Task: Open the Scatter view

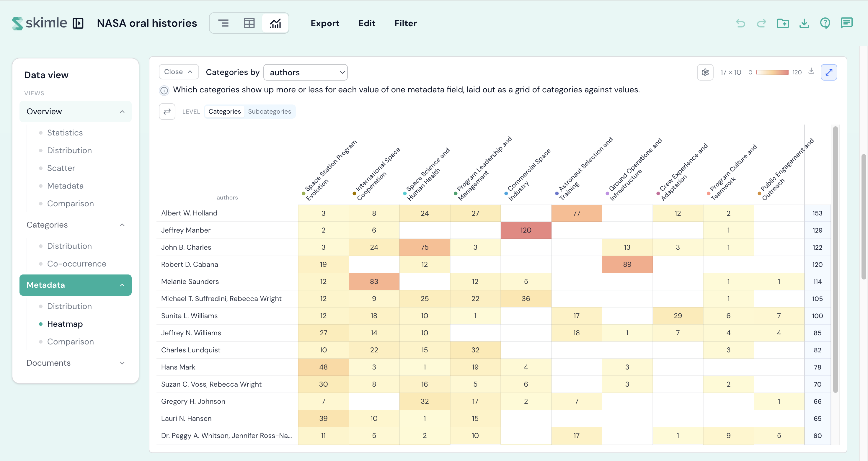Action: (x=61, y=168)
